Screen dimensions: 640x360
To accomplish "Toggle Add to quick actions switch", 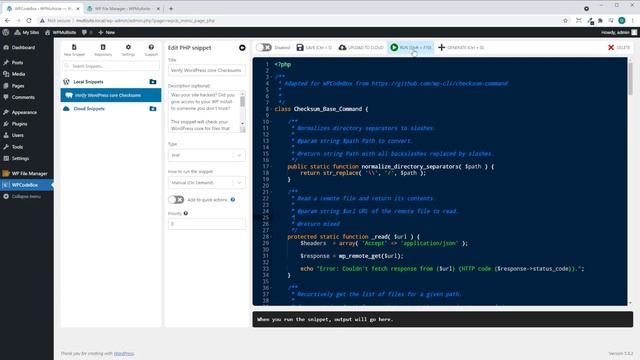I will click(x=176, y=200).
